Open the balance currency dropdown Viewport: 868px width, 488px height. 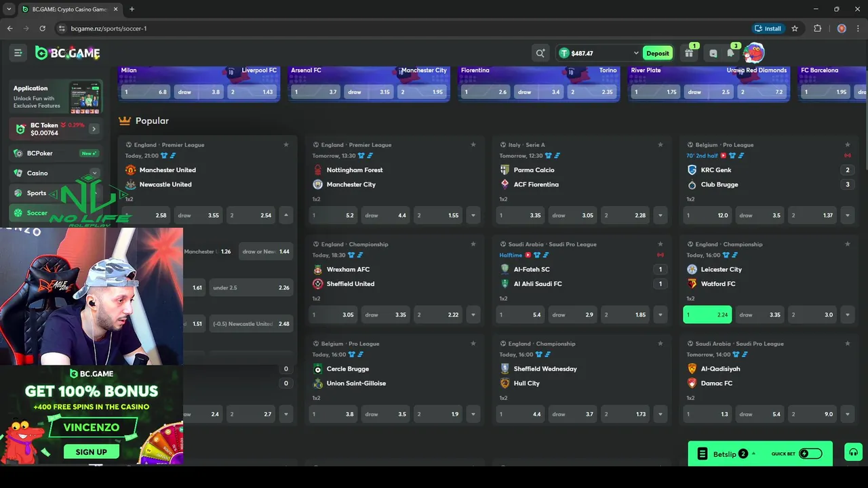(636, 53)
